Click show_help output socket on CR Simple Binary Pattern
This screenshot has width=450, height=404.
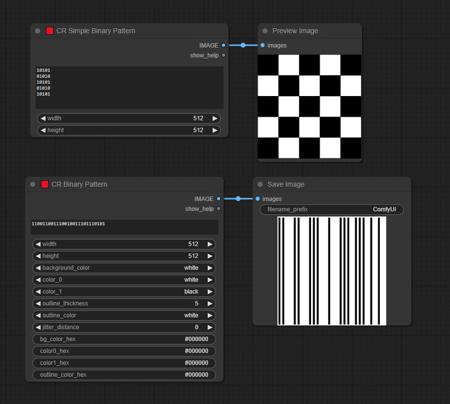(223, 55)
